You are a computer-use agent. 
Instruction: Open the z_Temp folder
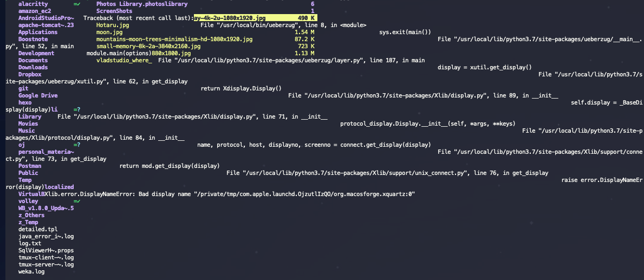(28, 223)
